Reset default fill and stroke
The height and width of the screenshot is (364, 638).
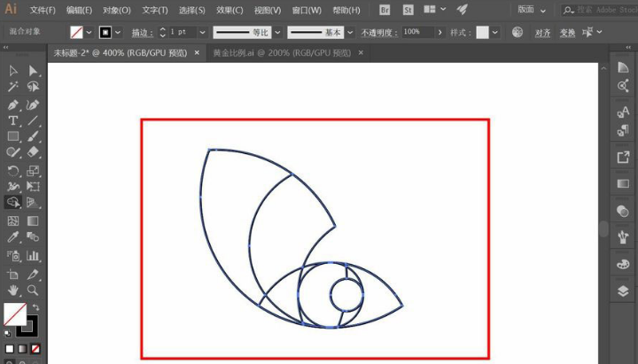click(8, 334)
